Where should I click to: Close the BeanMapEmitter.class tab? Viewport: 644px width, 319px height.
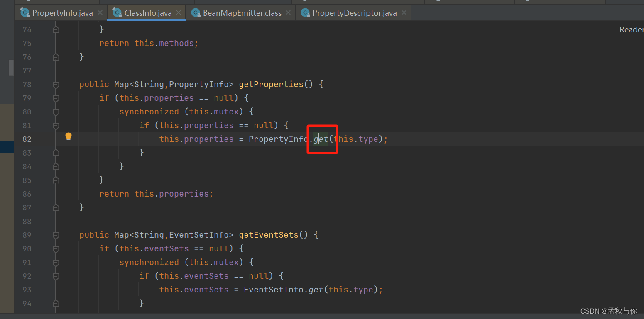click(x=288, y=13)
